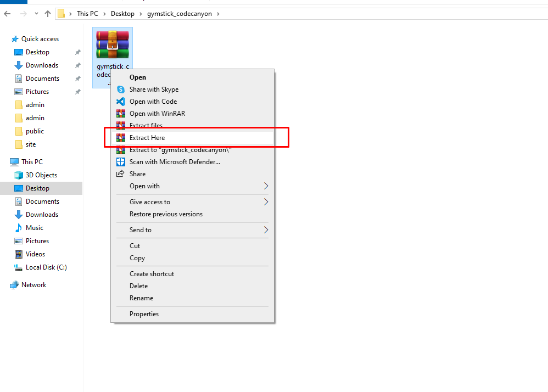The image size is (548, 392).
Task: Open Downloads under Quick access
Action: tap(42, 65)
